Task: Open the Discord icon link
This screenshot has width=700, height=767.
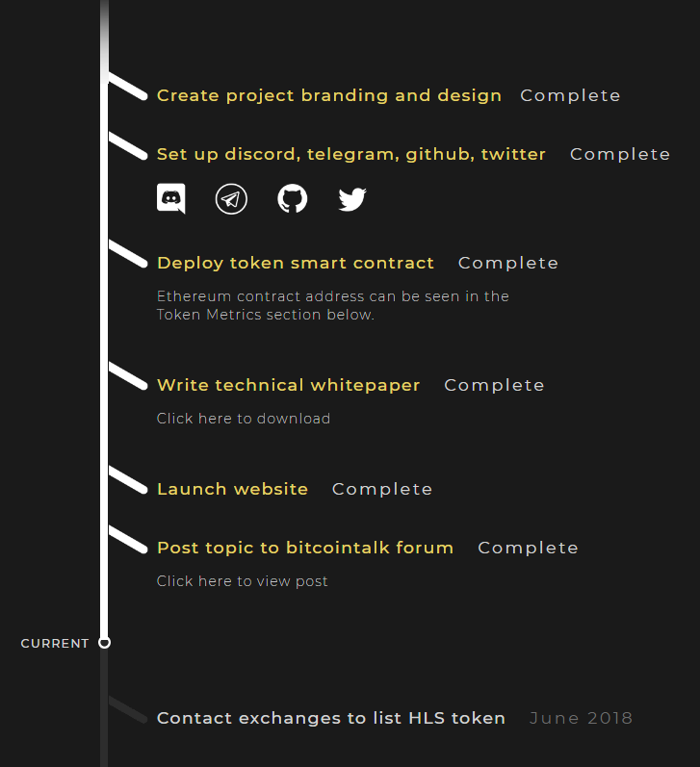Action: [x=170, y=199]
